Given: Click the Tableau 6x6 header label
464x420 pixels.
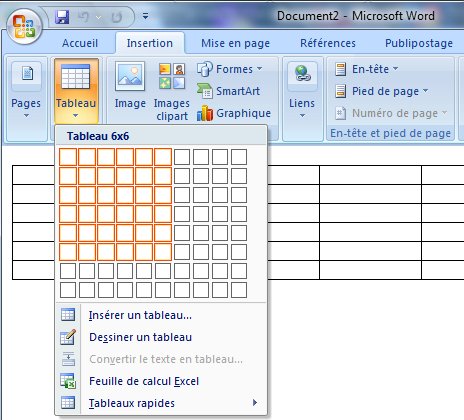Looking at the screenshot, I should point(98,136).
